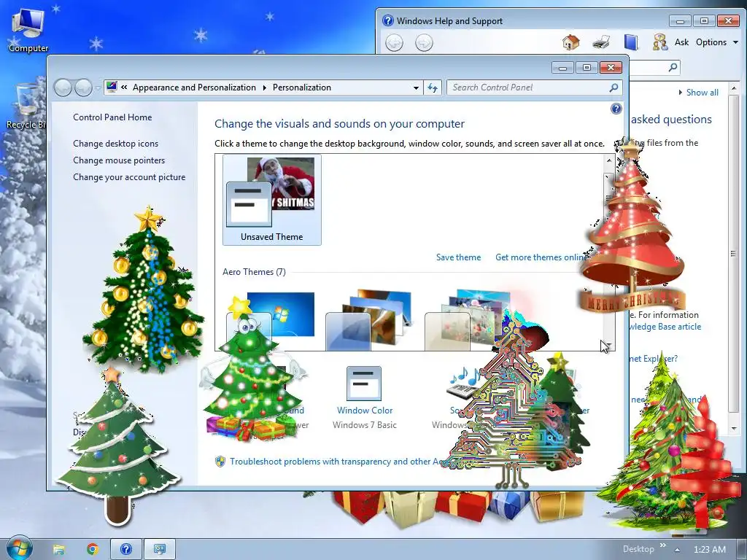Click the Windows 7 Basic label

(365, 425)
